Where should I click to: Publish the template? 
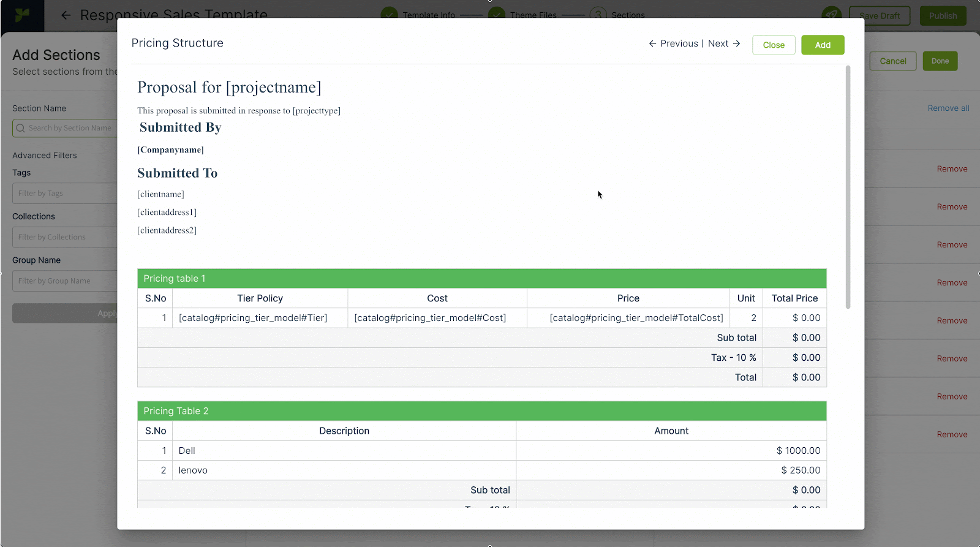tap(942, 16)
